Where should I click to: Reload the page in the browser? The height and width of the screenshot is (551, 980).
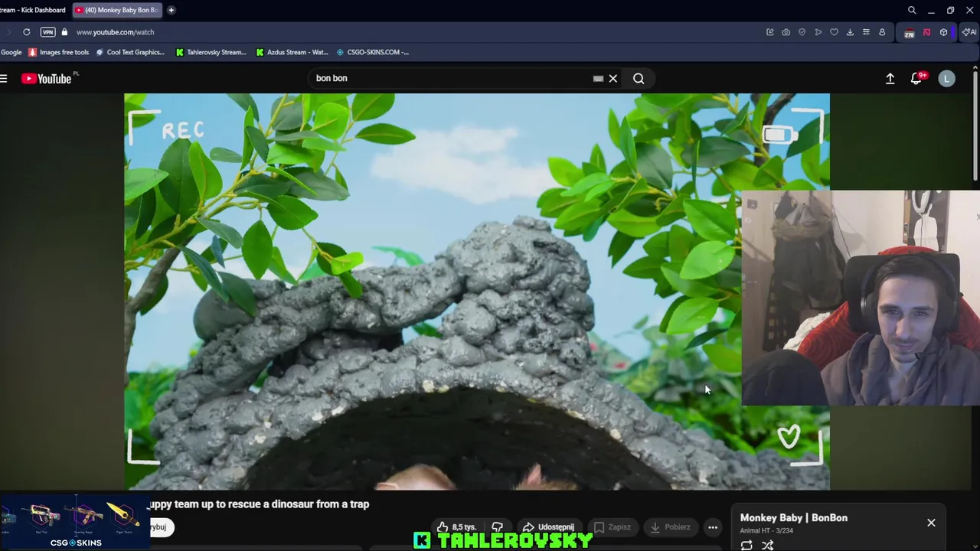[27, 32]
